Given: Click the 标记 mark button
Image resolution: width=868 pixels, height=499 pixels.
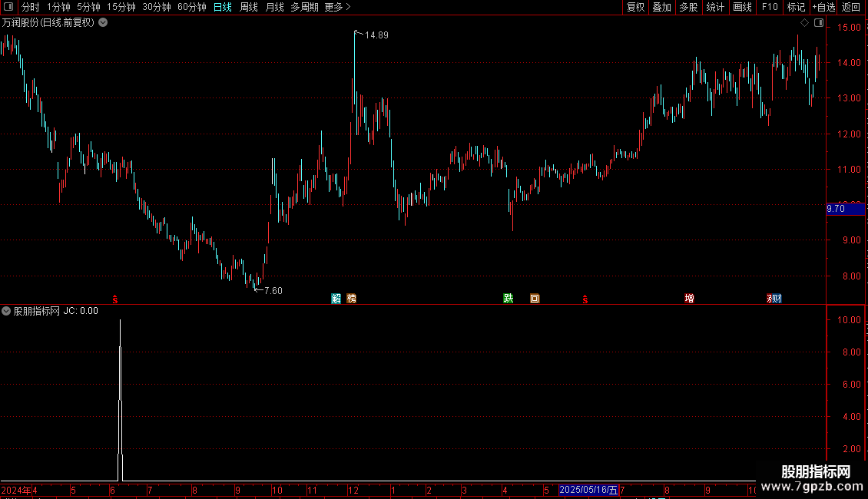Looking at the screenshot, I should [796, 7].
